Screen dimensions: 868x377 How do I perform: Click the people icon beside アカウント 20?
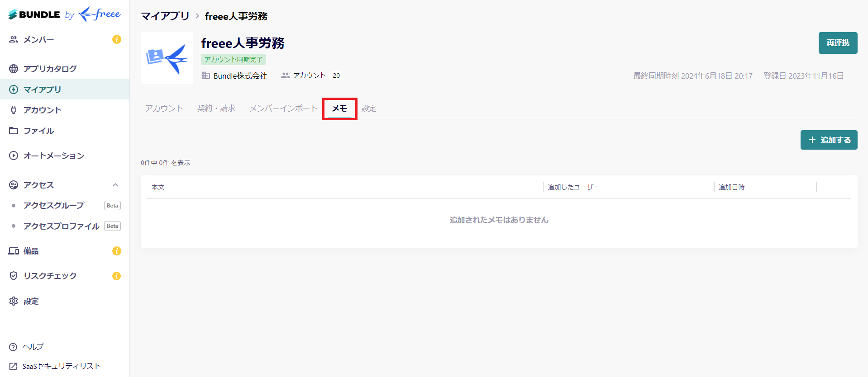click(285, 75)
